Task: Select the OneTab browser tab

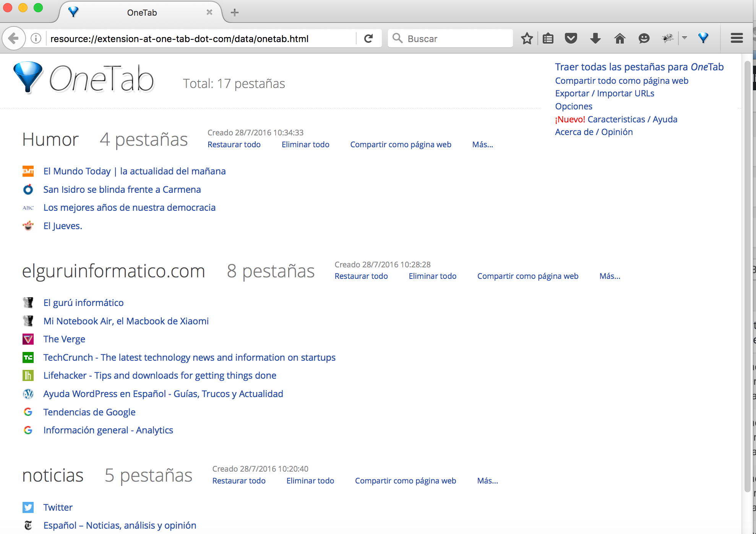Action: pyautogui.click(x=141, y=12)
